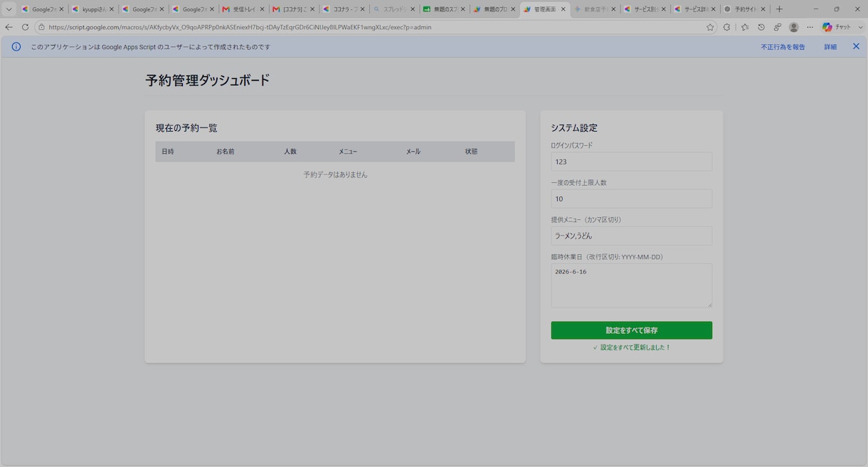This screenshot has width=868, height=467.
Task: Close the 予約サイト tab
Action: click(763, 9)
